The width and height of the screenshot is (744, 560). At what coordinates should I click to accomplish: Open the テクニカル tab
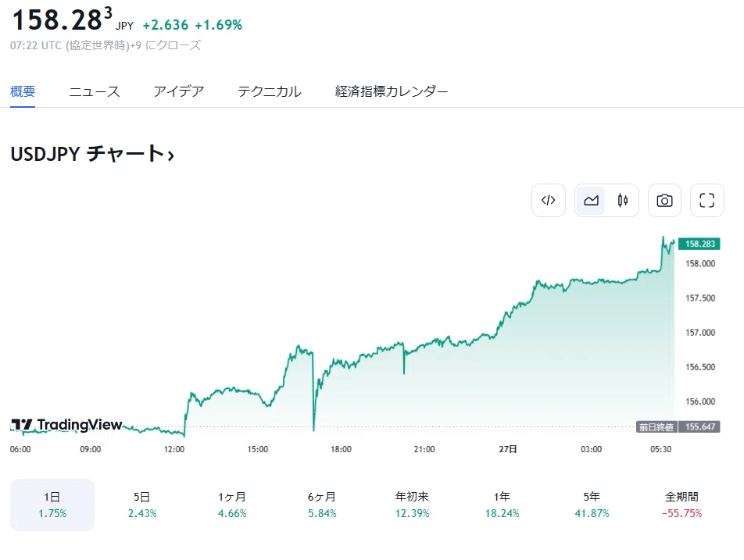click(269, 91)
